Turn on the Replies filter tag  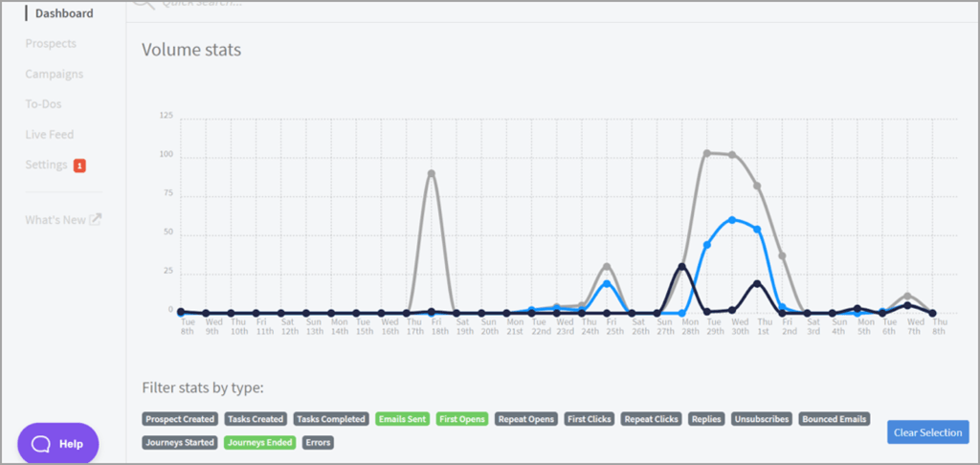707,419
